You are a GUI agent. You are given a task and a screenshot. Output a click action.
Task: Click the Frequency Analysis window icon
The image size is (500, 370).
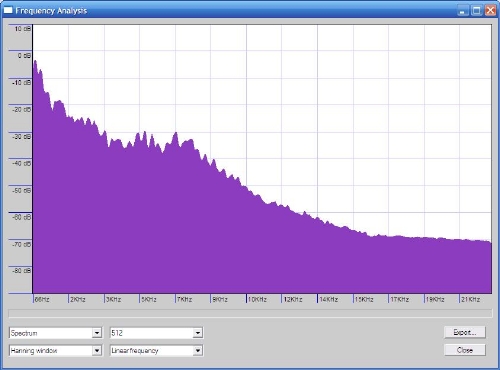[8, 11]
